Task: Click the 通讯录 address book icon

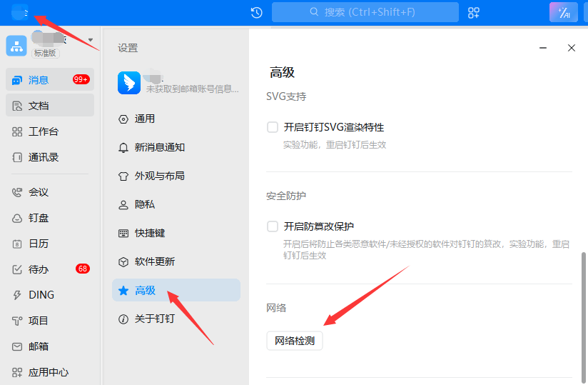Action: pyautogui.click(x=17, y=157)
